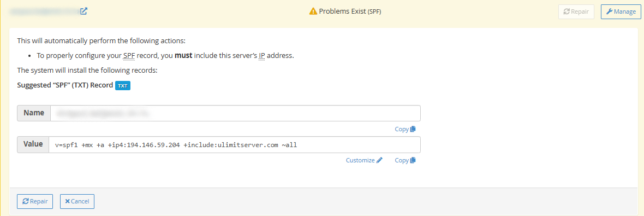Click the copy icon below Value field
Image resolution: width=644 pixels, height=216 pixels.
(x=413, y=160)
